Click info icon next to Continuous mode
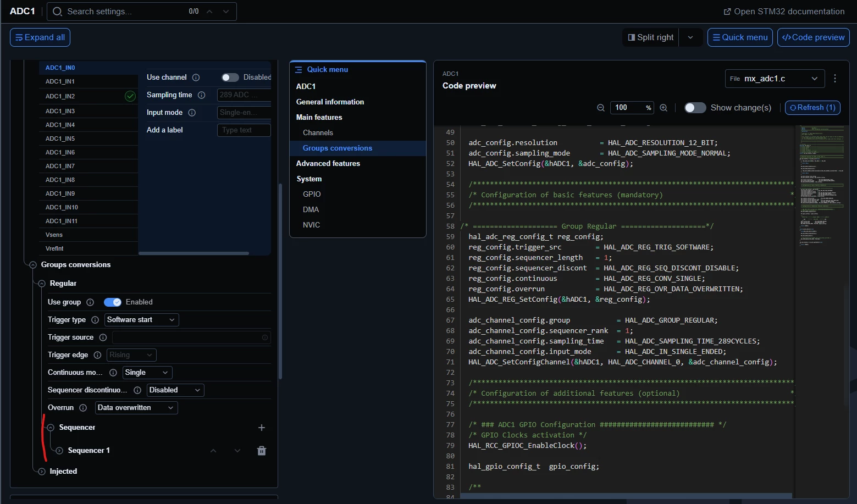This screenshot has width=857, height=504. [x=113, y=373]
